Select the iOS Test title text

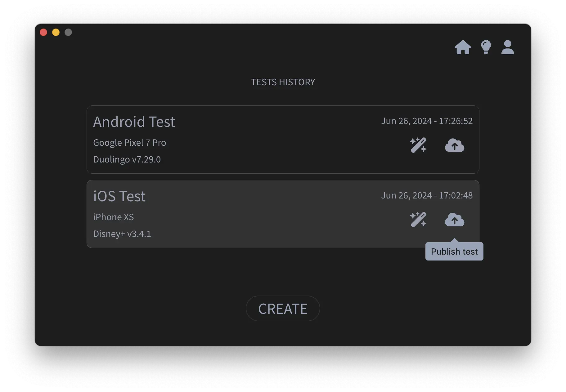pos(119,196)
